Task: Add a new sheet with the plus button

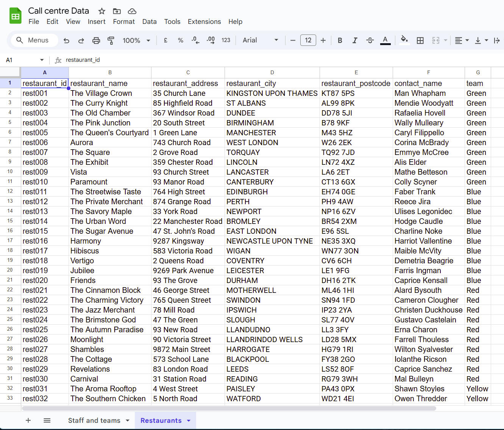Action: pyautogui.click(x=28, y=421)
